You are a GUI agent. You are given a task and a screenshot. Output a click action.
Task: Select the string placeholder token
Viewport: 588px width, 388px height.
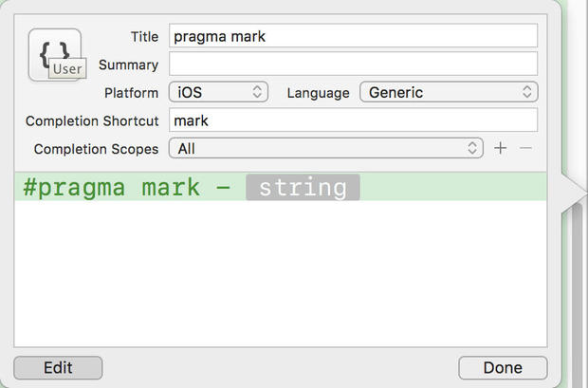pyautogui.click(x=303, y=187)
